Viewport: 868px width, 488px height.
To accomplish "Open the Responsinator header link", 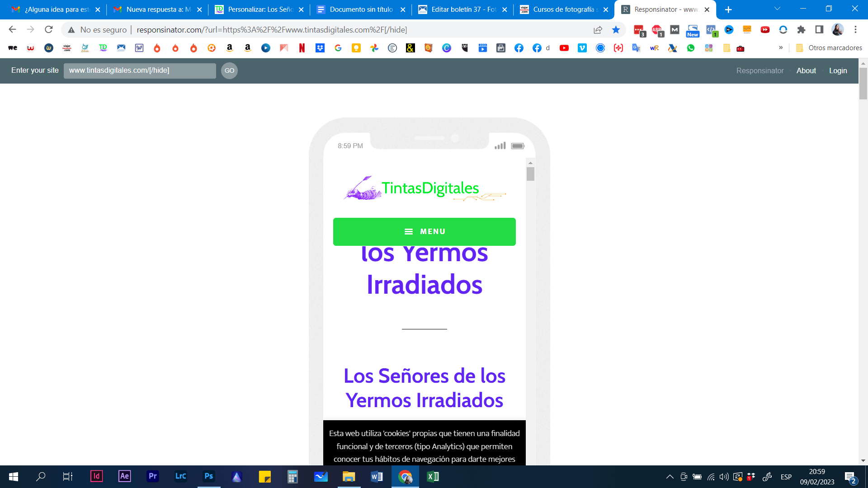I will (x=759, y=70).
